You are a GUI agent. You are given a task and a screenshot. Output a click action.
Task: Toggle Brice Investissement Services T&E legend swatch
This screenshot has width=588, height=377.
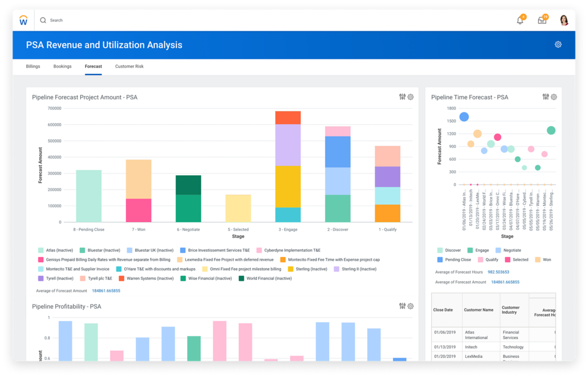[x=183, y=250]
